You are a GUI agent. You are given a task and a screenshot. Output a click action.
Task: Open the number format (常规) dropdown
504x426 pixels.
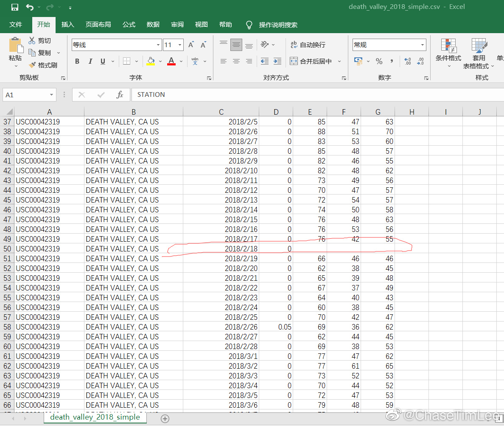point(423,45)
